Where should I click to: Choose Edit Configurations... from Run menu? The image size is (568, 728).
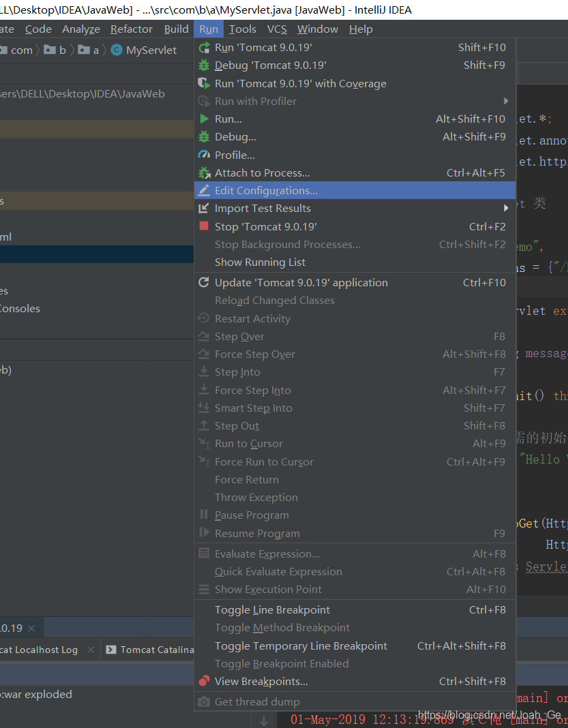355,190
